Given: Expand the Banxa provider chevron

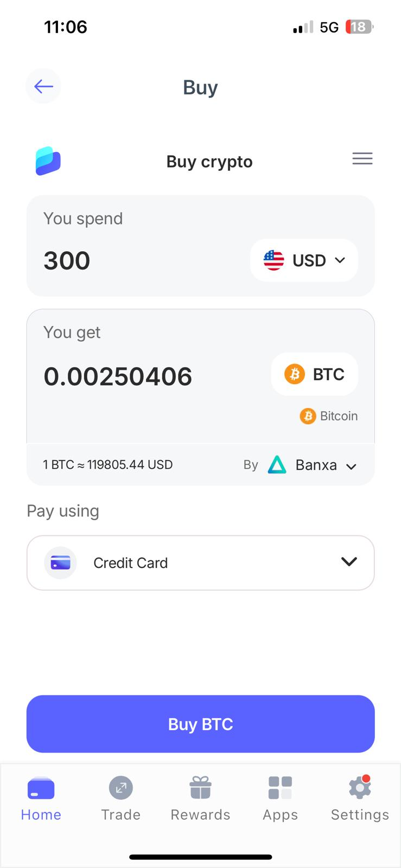Looking at the screenshot, I should click(351, 466).
